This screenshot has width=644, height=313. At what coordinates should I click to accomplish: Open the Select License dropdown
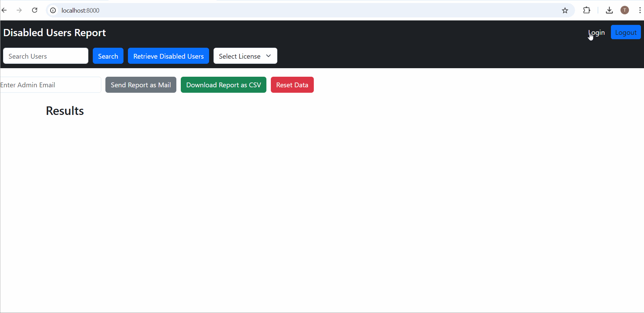point(245,56)
